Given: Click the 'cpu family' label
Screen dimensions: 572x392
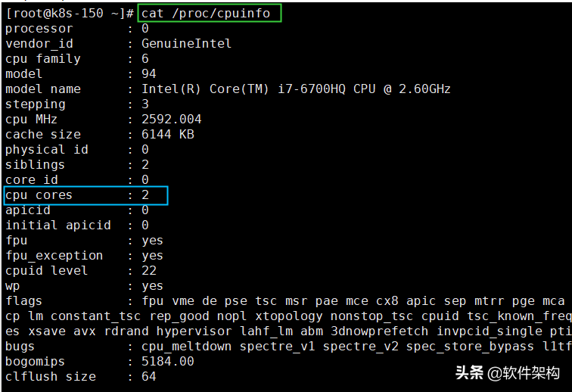Looking at the screenshot, I should tap(43, 59).
